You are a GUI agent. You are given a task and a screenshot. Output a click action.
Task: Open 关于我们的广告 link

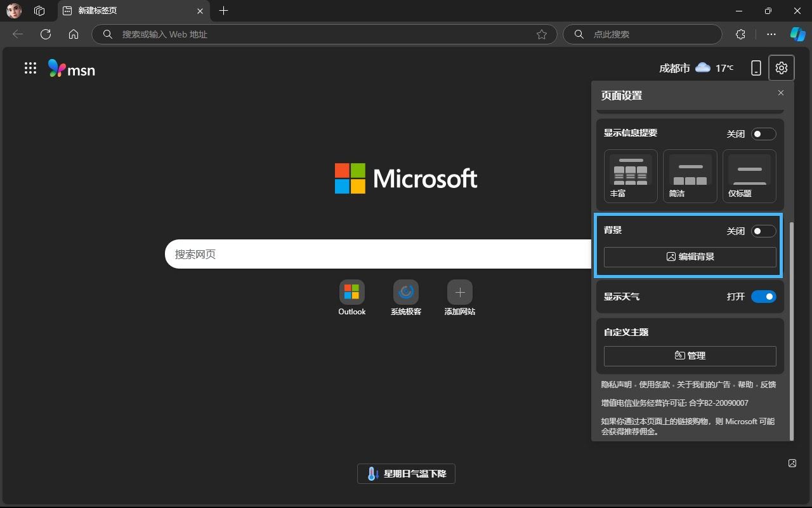point(704,385)
